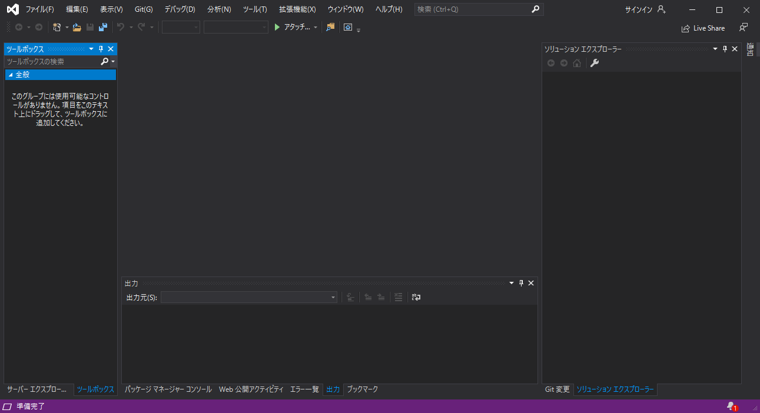Viewport: 760px width, 413px height.
Task: Click the green アタッチ start button
Action: click(x=292, y=27)
